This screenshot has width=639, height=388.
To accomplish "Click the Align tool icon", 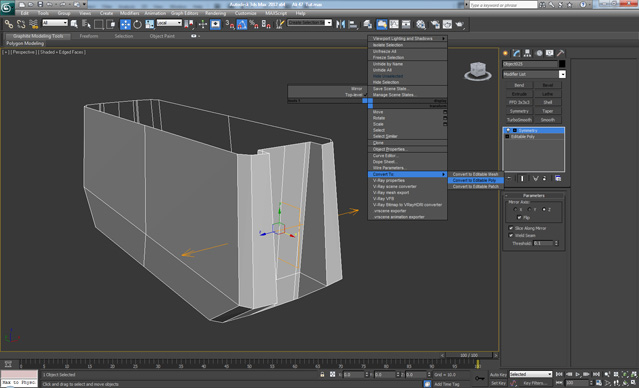I will pyautogui.click(x=353, y=24).
